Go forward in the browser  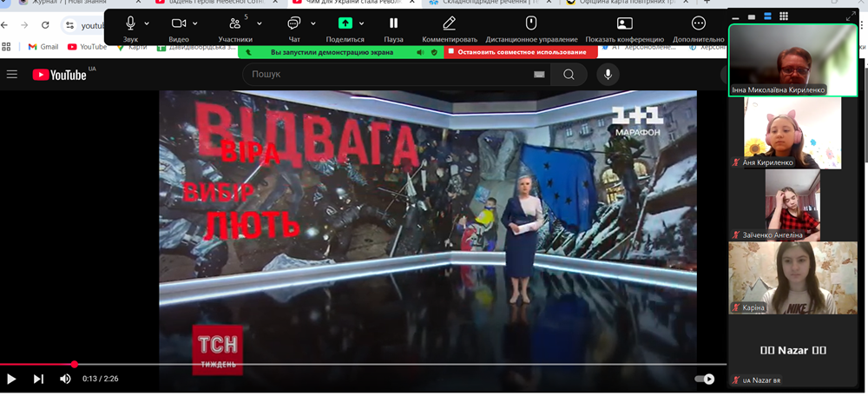[24, 25]
